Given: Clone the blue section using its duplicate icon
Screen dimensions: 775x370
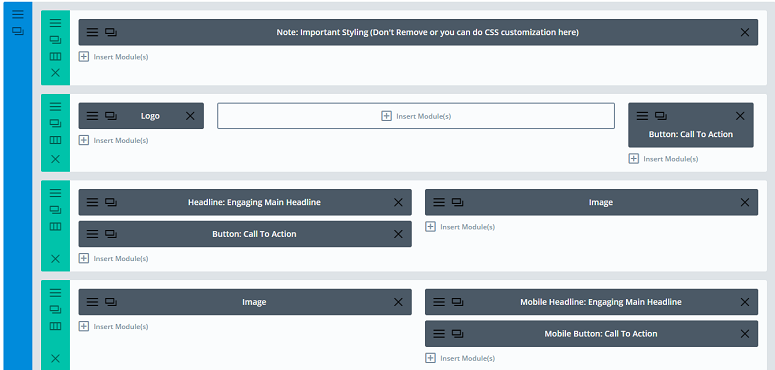Looking at the screenshot, I should [x=18, y=31].
